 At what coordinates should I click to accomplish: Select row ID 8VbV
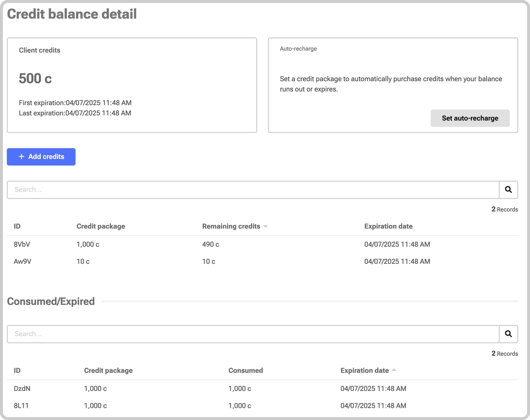(x=263, y=244)
